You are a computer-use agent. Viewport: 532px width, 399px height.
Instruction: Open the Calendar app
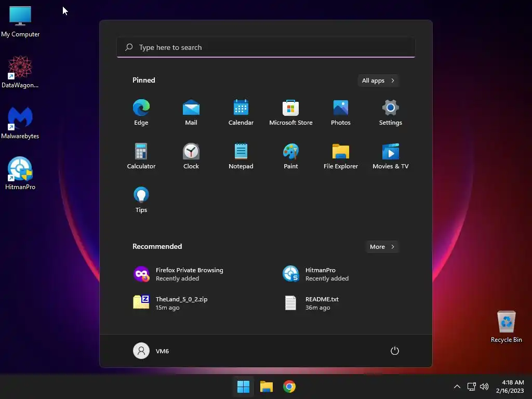[x=241, y=113]
